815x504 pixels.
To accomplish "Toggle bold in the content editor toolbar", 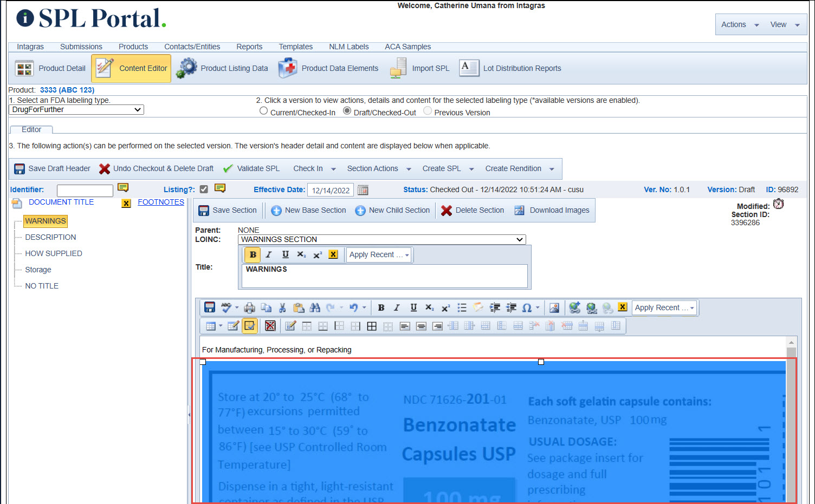I will 381,307.
